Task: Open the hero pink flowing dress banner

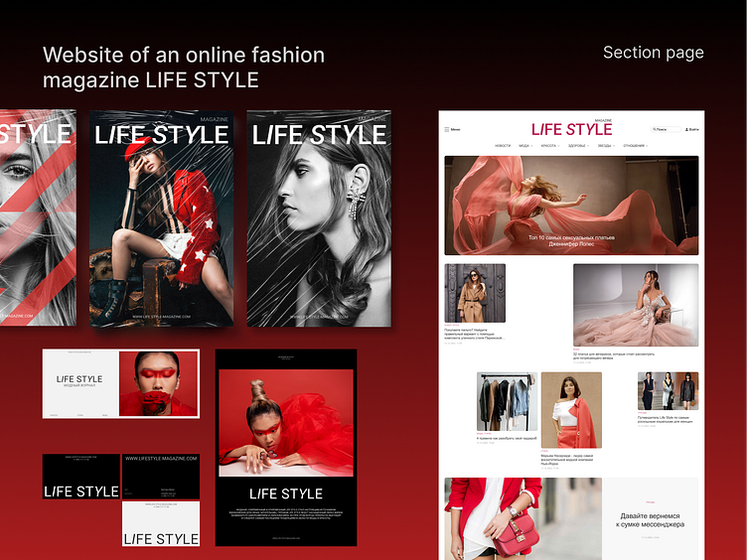Action: 571,206
